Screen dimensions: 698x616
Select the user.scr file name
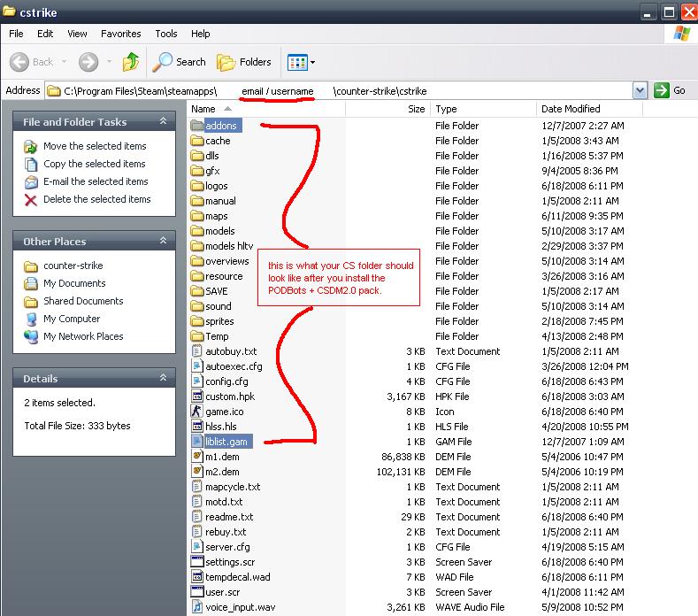[223, 592]
